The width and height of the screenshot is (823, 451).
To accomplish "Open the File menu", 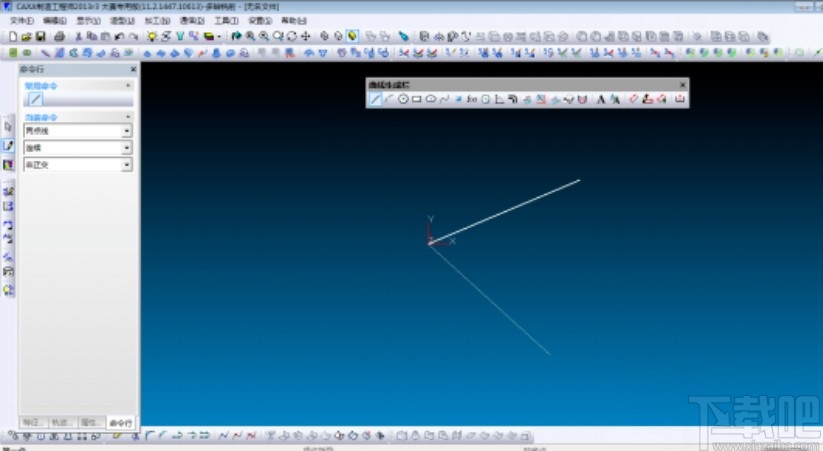I will (22, 20).
